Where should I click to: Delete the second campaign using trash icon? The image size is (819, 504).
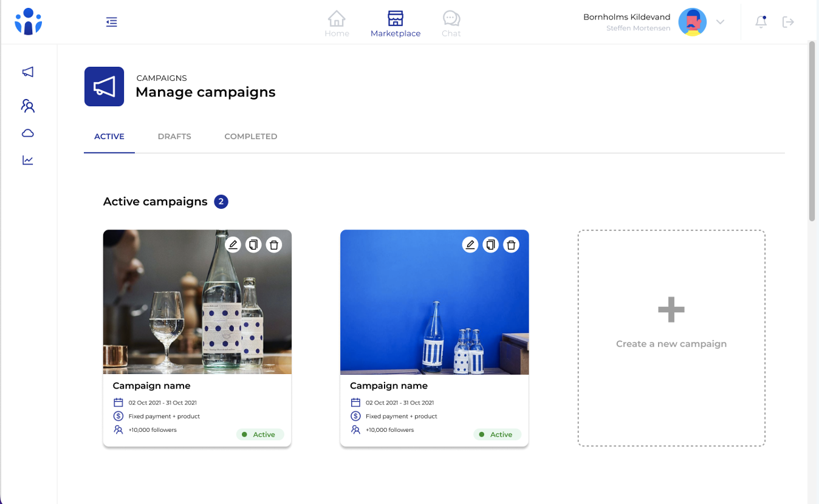pyautogui.click(x=511, y=245)
